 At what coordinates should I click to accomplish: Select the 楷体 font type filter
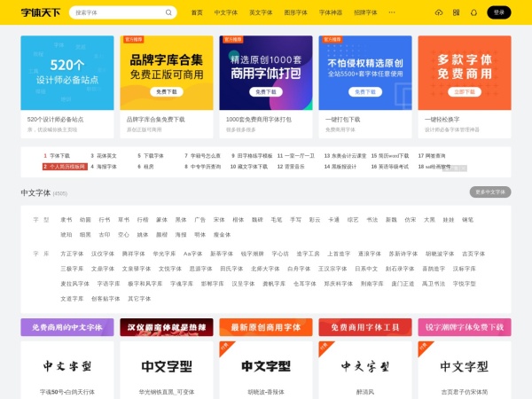point(238,219)
